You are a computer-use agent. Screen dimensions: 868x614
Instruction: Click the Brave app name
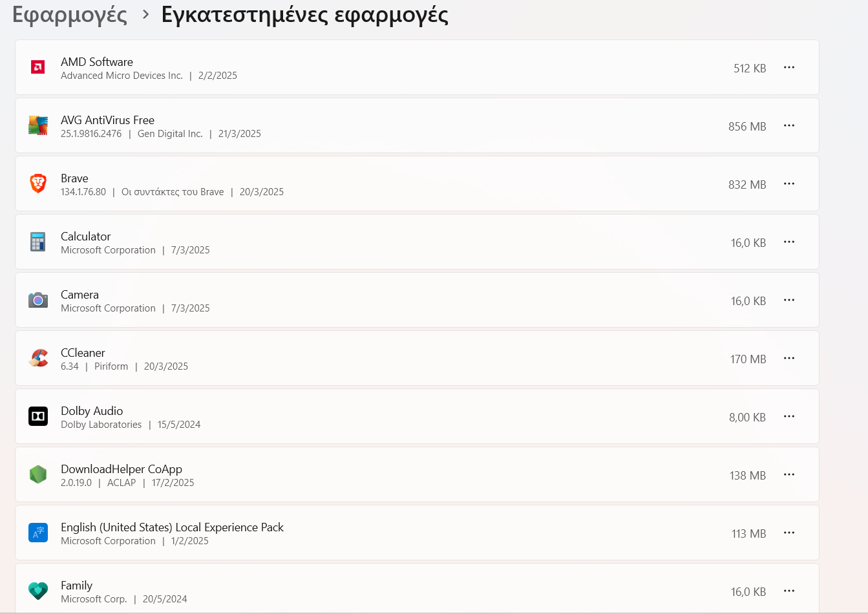click(x=74, y=178)
